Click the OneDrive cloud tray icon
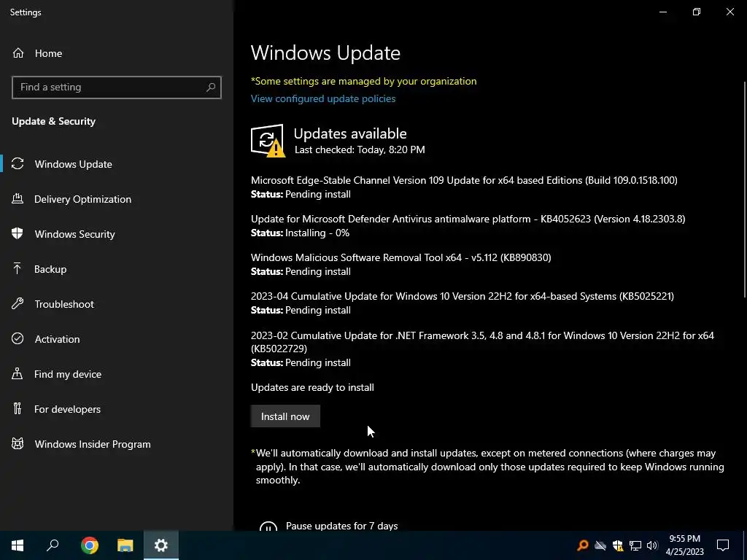The image size is (747, 560). coord(600,545)
